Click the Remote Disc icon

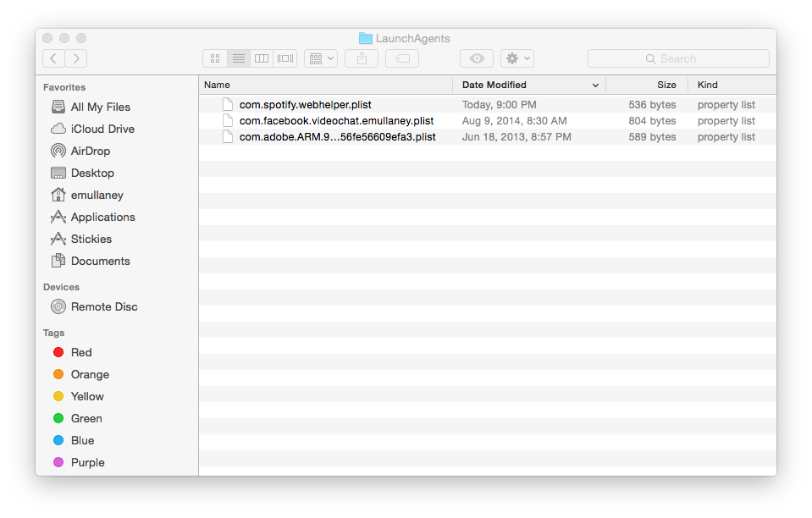(58, 306)
